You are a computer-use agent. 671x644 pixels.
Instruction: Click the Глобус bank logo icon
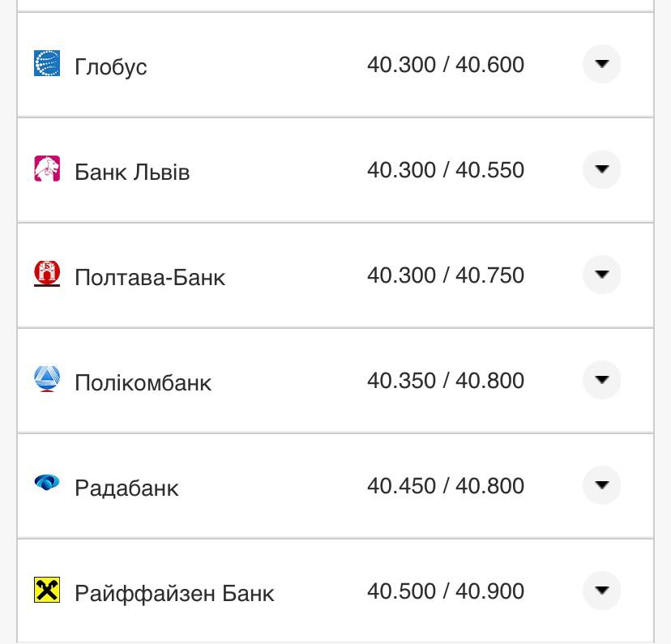pos(47,63)
